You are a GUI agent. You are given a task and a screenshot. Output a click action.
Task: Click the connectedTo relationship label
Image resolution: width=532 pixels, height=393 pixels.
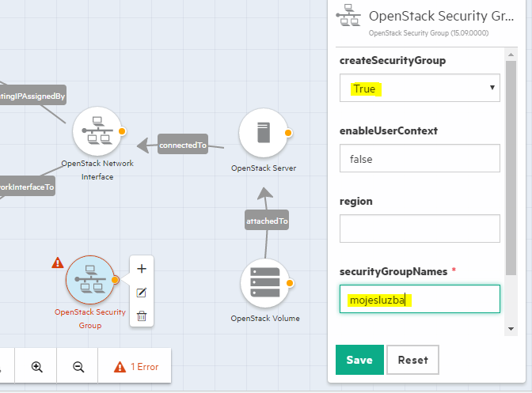(x=183, y=145)
